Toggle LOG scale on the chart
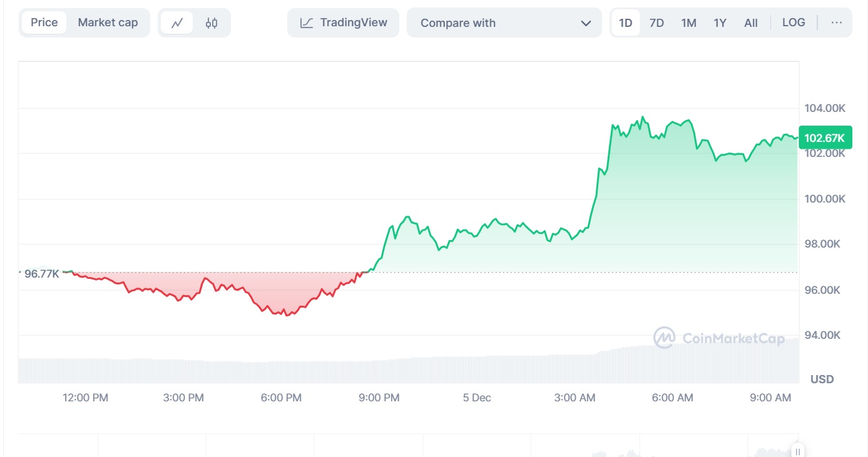The height and width of the screenshot is (457, 868). click(x=794, y=23)
